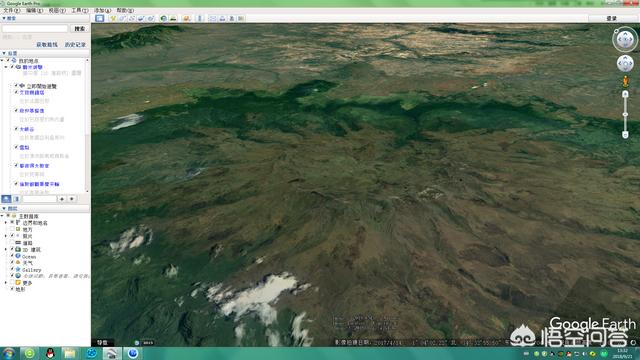This screenshot has height=360, width=640.
Task: Activate the Street View pegman icon
Action: coord(625,82)
